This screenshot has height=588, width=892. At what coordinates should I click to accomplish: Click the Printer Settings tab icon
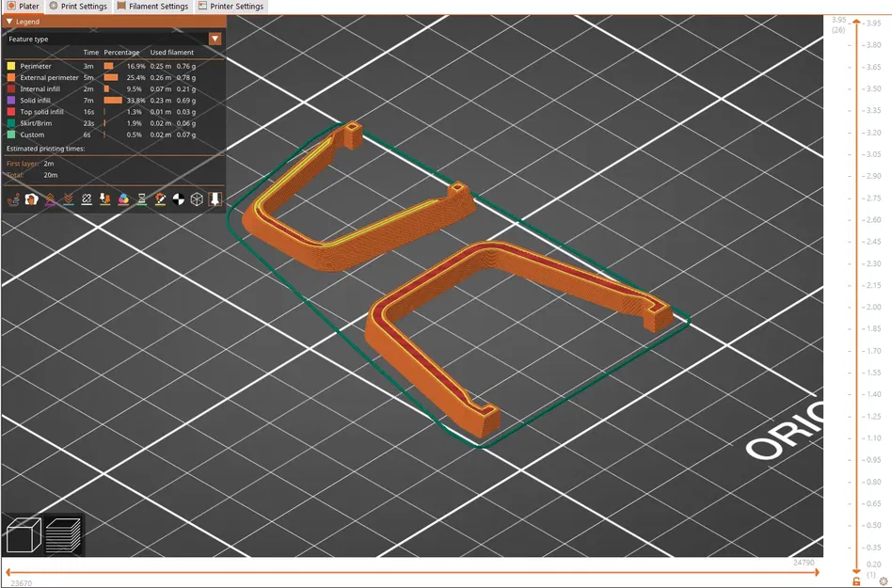[x=202, y=6]
